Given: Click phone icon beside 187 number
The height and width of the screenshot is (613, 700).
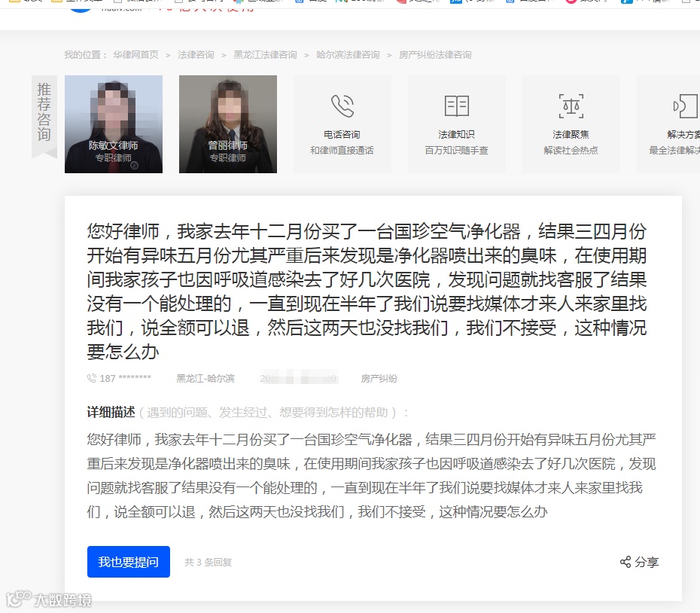Looking at the screenshot, I should click(x=92, y=379).
